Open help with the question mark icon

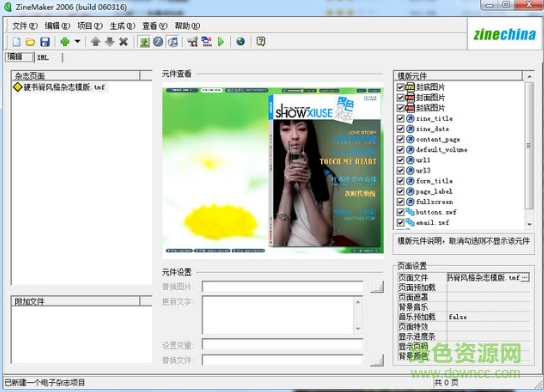click(261, 42)
